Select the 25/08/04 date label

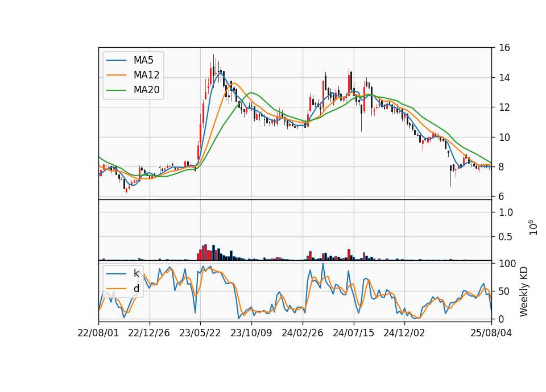point(491,333)
